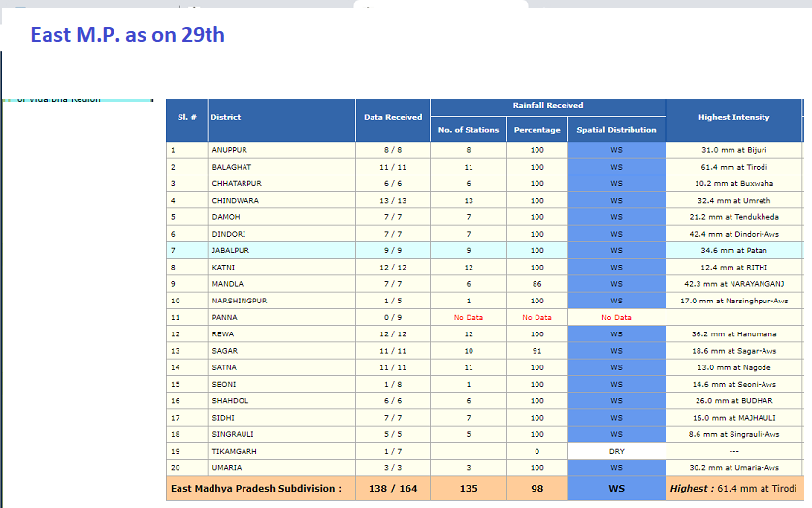Click the Spatial Distribution column header

[x=616, y=129]
